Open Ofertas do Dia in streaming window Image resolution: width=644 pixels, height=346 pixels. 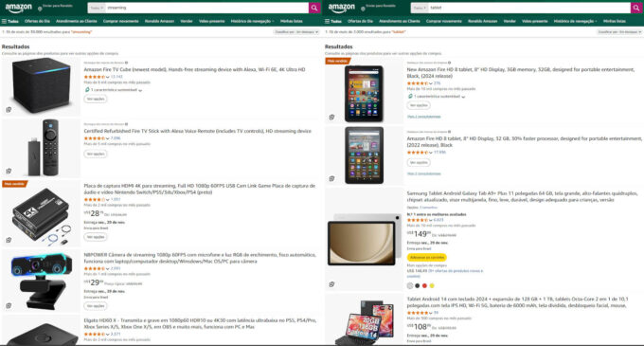click(37, 21)
